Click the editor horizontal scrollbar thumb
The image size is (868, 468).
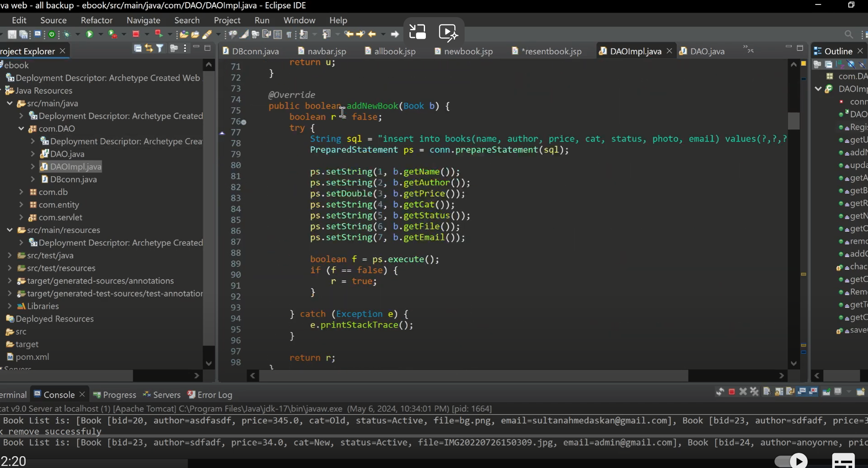tap(474, 375)
